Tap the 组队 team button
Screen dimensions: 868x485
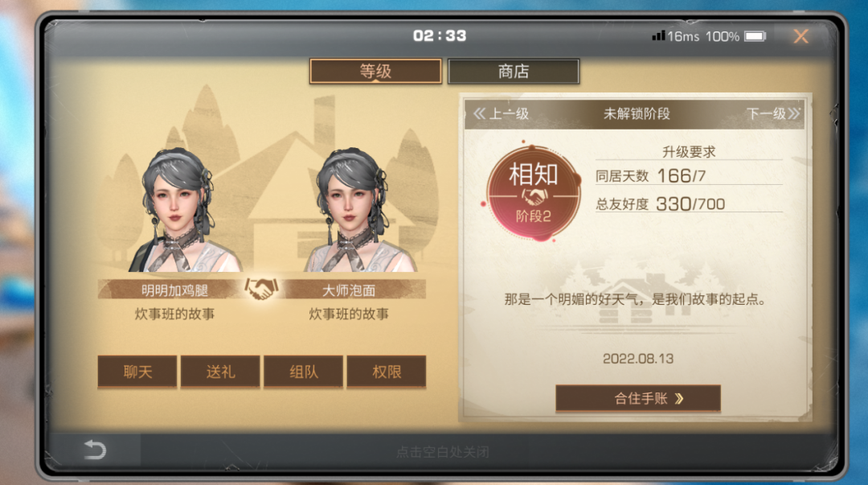pos(303,372)
